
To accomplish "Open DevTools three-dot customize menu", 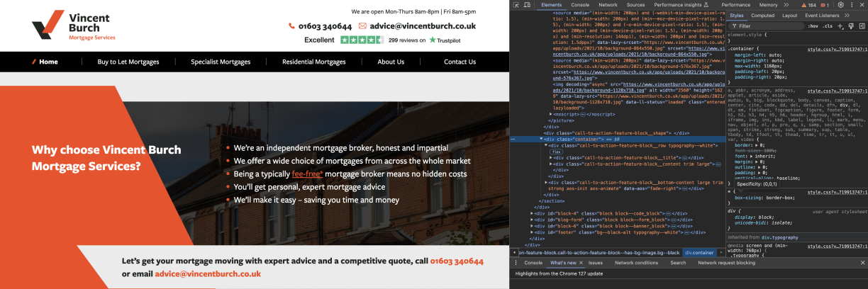I will point(851,5).
